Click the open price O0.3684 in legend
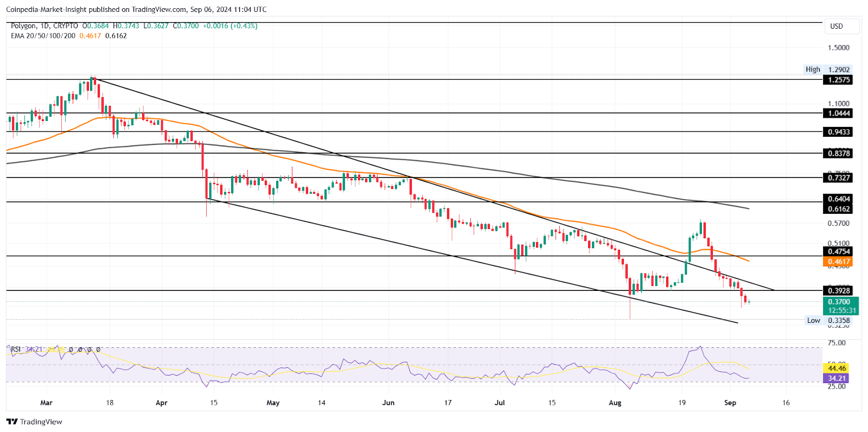 pos(95,26)
